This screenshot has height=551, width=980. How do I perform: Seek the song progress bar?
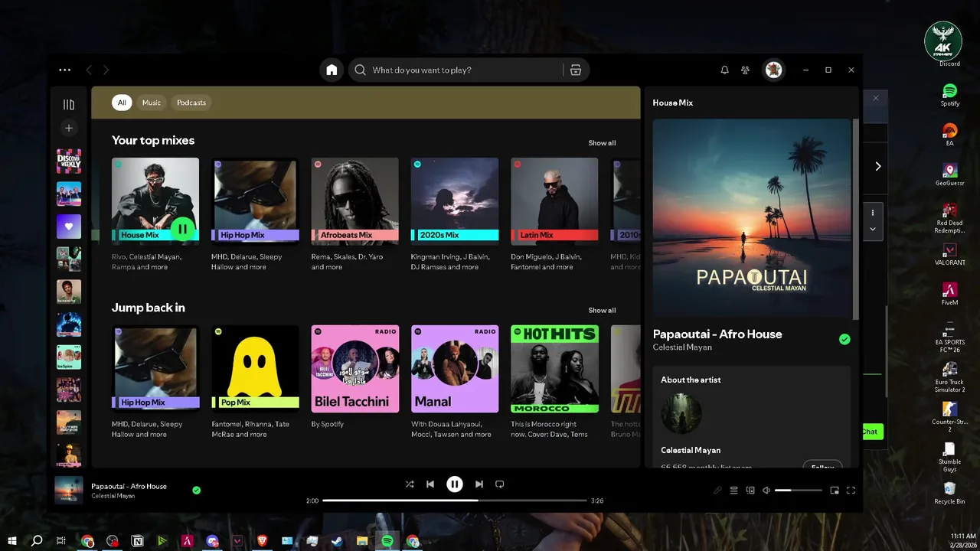click(x=455, y=500)
